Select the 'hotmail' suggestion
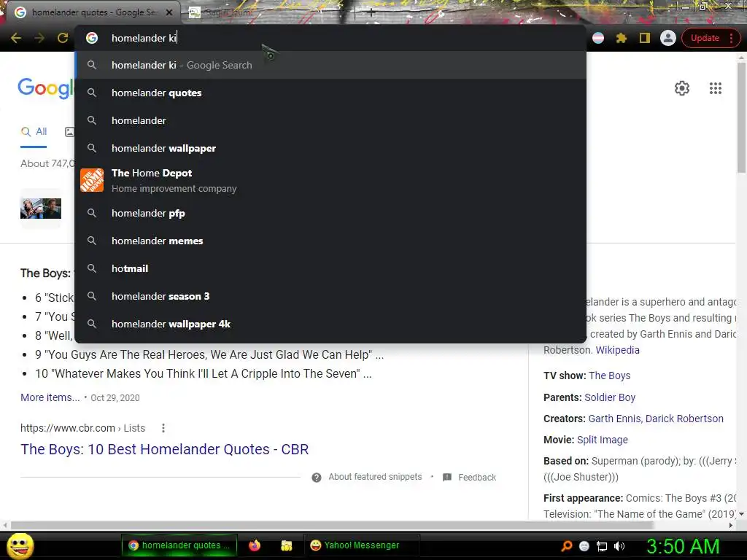Screen dimensions: 747x560 click(x=330, y=268)
